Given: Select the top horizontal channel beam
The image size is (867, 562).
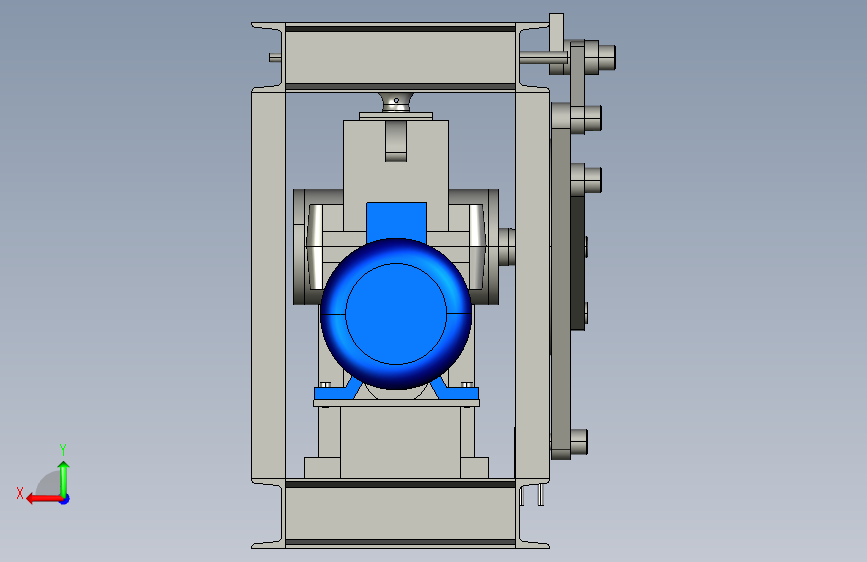Looking at the screenshot, I should [x=400, y=57].
